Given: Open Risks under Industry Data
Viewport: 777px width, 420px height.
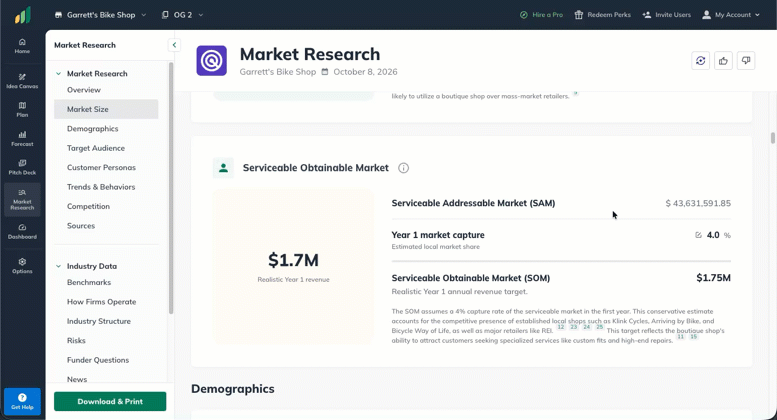Looking at the screenshot, I should (76, 341).
